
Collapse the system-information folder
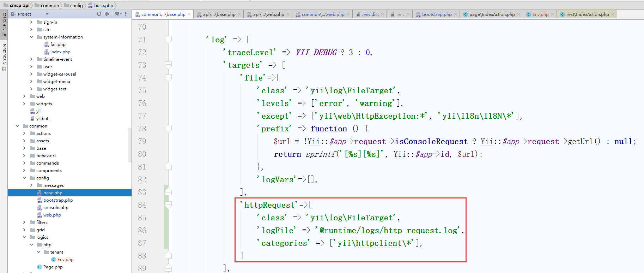coord(31,37)
